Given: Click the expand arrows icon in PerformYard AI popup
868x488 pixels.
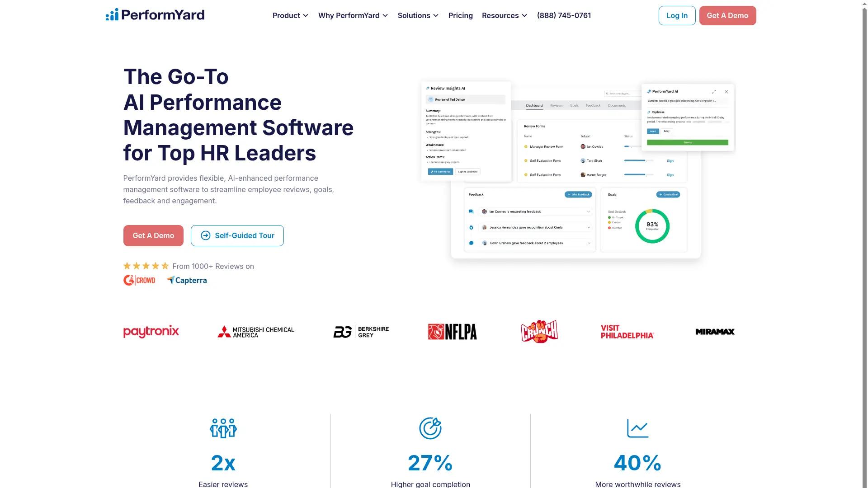Looking at the screenshot, I should (x=713, y=92).
